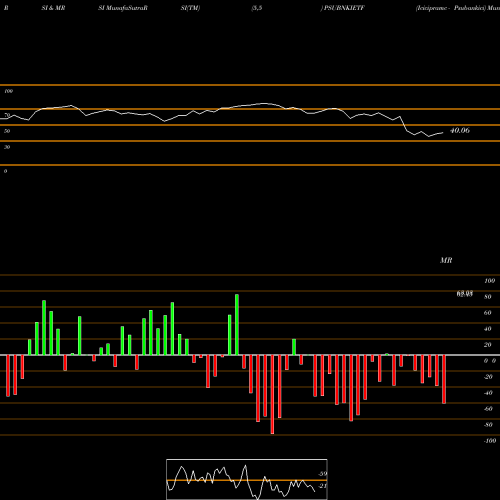The image size is (500, 500).
Task: Click the 62.93 value beside the MR axis
Action: (465, 294)
